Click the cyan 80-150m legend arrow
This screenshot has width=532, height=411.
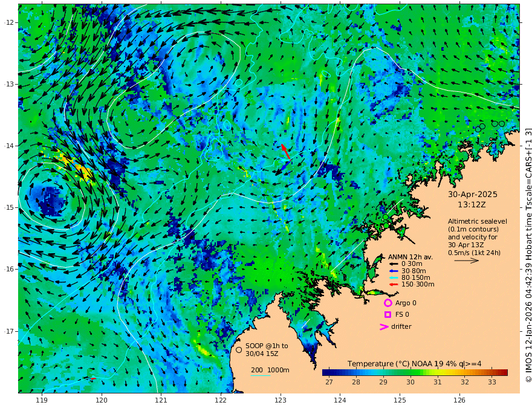[x=393, y=278]
